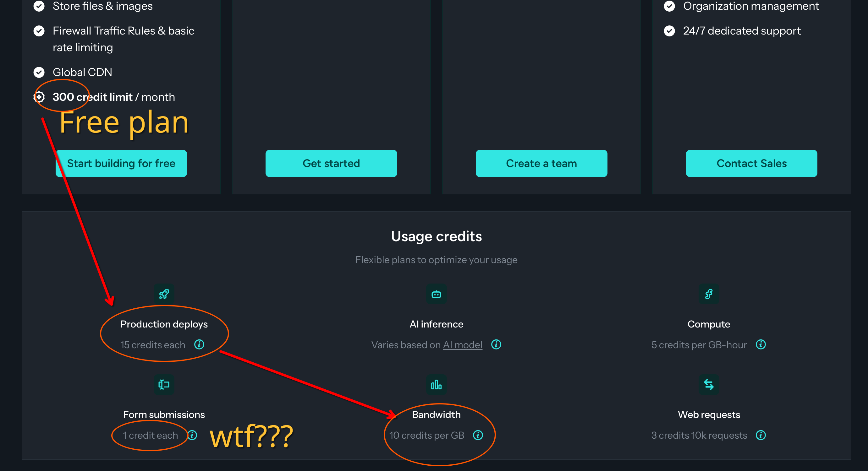Open info icon next to AI inference
The height and width of the screenshot is (471, 868).
pyautogui.click(x=496, y=344)
